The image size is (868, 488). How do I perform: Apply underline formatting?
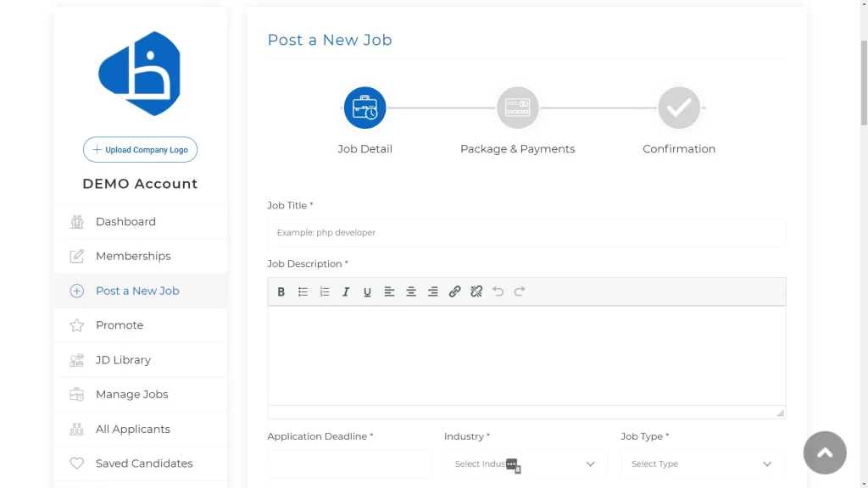(367, 291)
